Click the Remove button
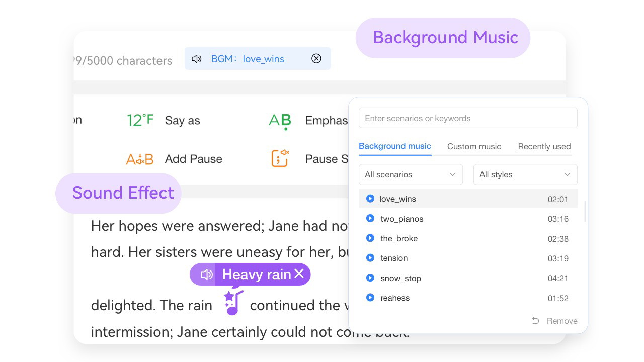This screenshot has width=644, height=362. 555,321
